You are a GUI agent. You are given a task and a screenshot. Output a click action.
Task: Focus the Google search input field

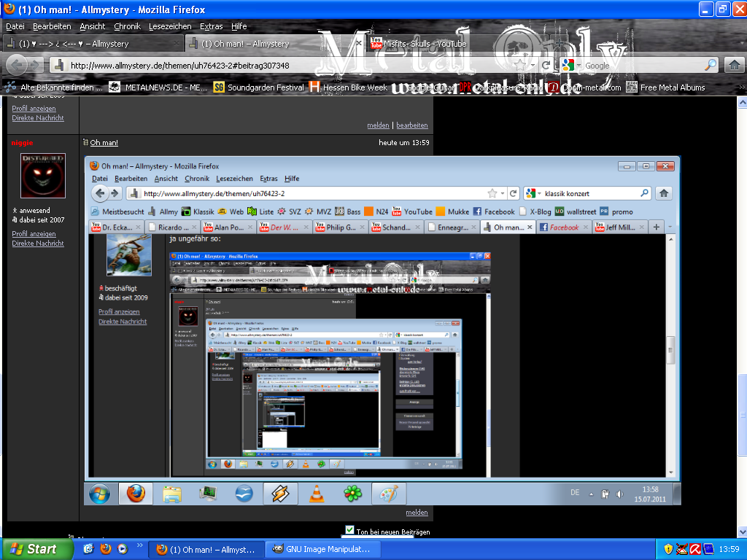pos(643,65)
